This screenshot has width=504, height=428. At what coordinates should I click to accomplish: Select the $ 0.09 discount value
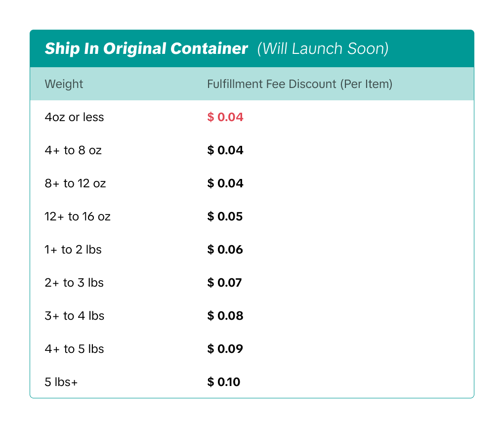pyautogui.click(x=225, y=349)
